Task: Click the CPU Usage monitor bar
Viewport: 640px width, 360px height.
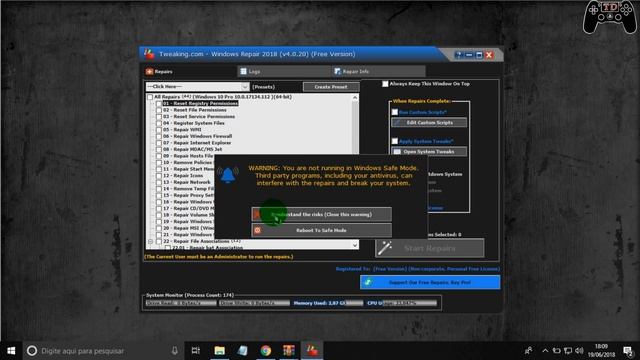Action: coord(402,303)
